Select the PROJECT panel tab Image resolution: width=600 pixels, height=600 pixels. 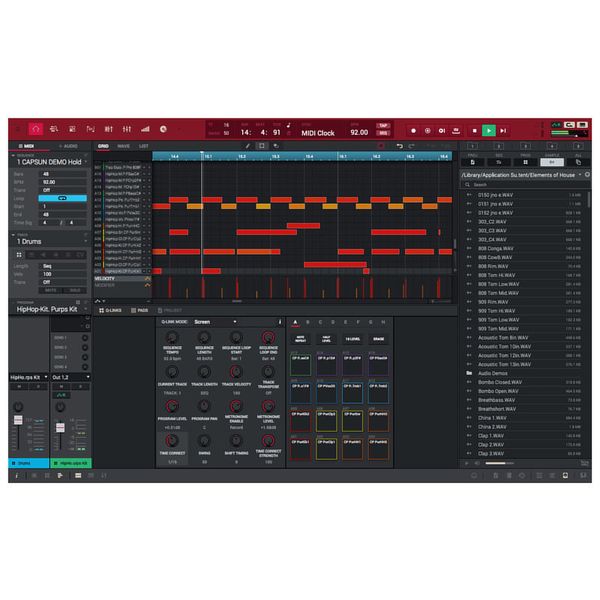pyautogui.click(x=170, y=310)
